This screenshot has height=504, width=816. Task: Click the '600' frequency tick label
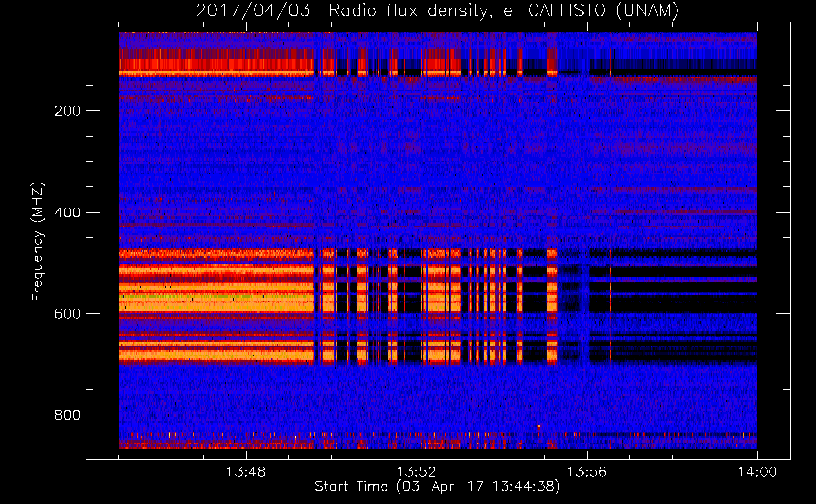tap(68, 314)
